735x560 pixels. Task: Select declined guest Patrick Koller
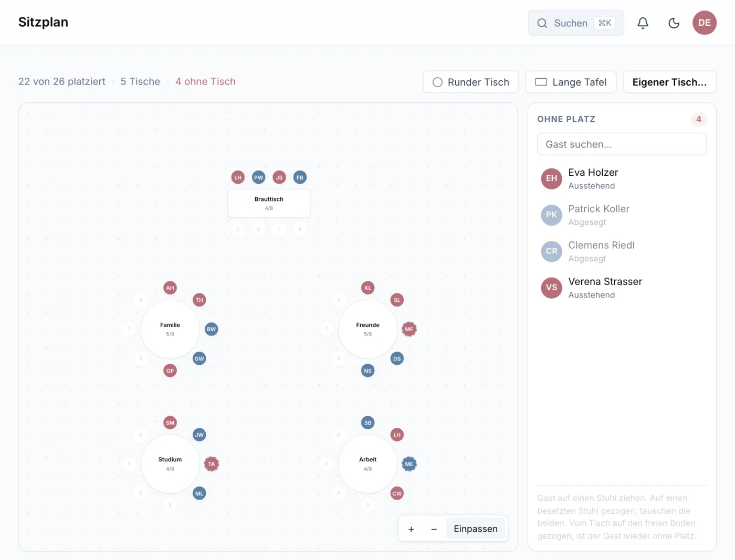(x=622, y=215)
